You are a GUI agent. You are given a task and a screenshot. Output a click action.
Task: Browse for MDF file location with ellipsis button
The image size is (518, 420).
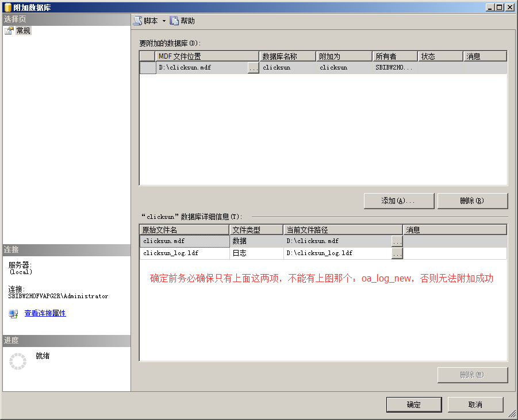coord(253,68)
